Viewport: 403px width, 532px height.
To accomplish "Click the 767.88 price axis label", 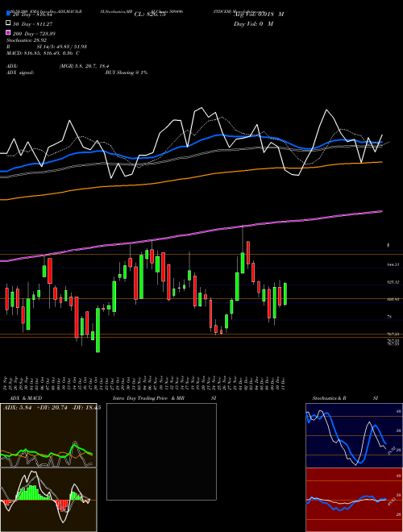I will point(393,335).
